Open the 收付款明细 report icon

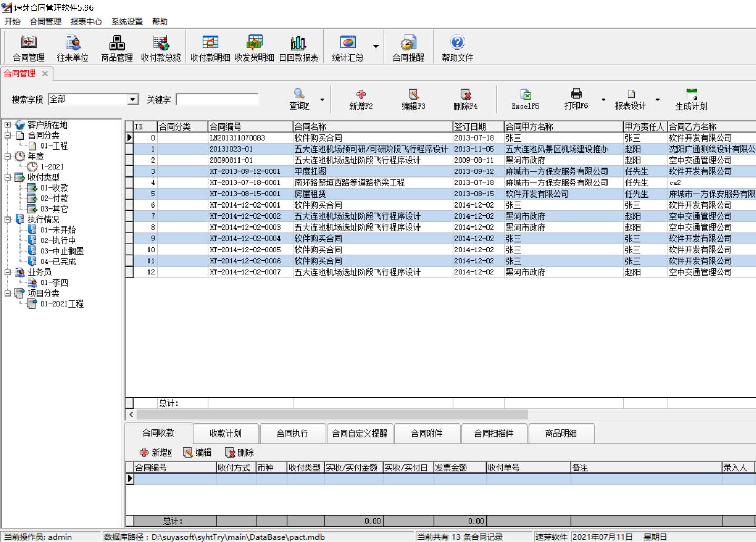tap(210, 48)
